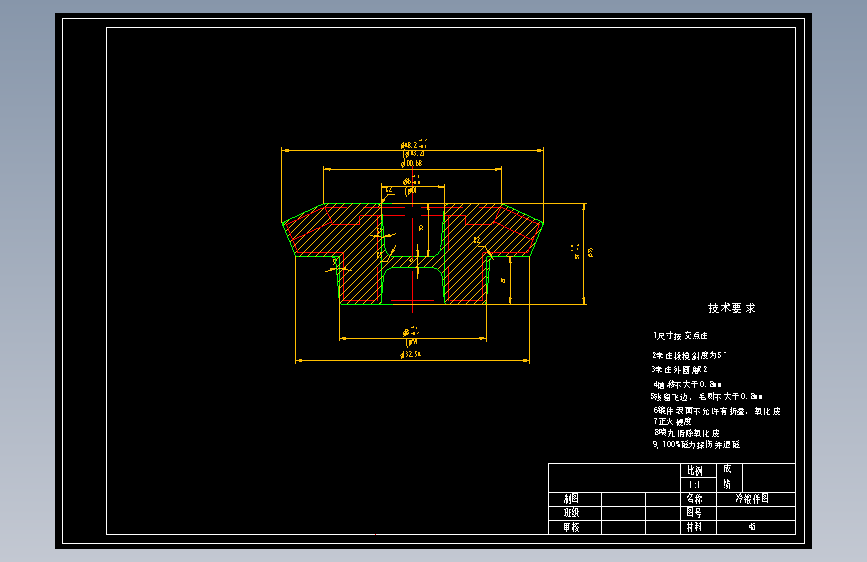The width and height of the screenshot is (867, 562).
Task: Select the 班级 label cell
Action: point(575,513)
